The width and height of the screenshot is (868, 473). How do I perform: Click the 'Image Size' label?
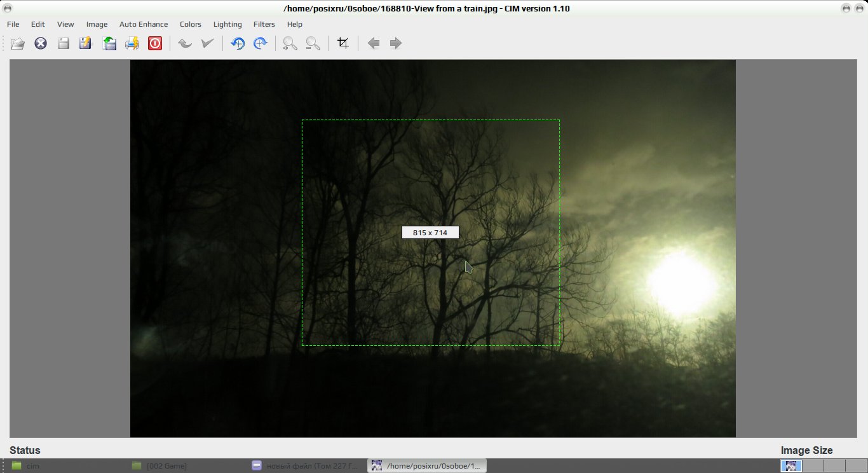[806, 450]
